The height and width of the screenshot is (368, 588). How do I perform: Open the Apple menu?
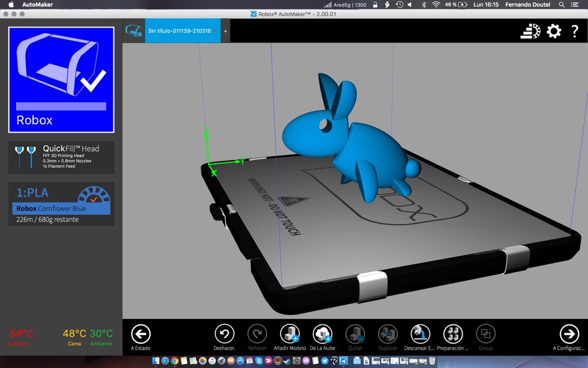[11, 5]
